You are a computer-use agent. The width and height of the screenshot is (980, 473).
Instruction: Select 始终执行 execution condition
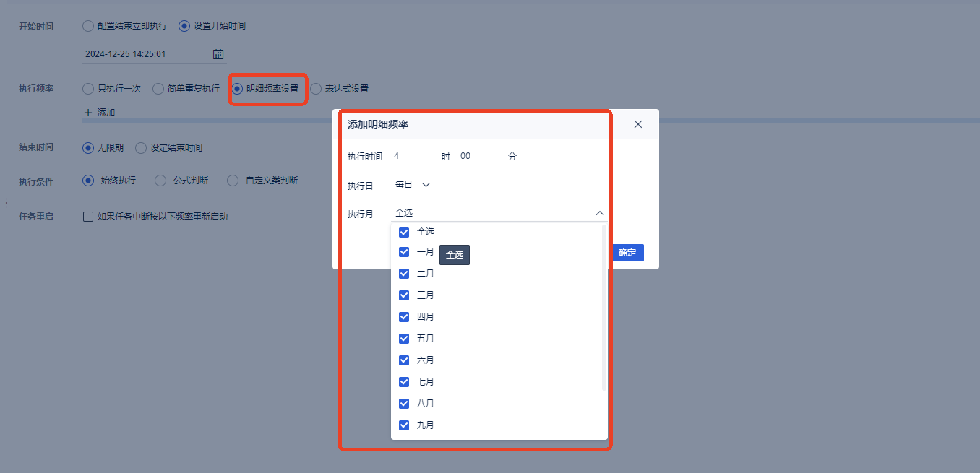(88, 181)
